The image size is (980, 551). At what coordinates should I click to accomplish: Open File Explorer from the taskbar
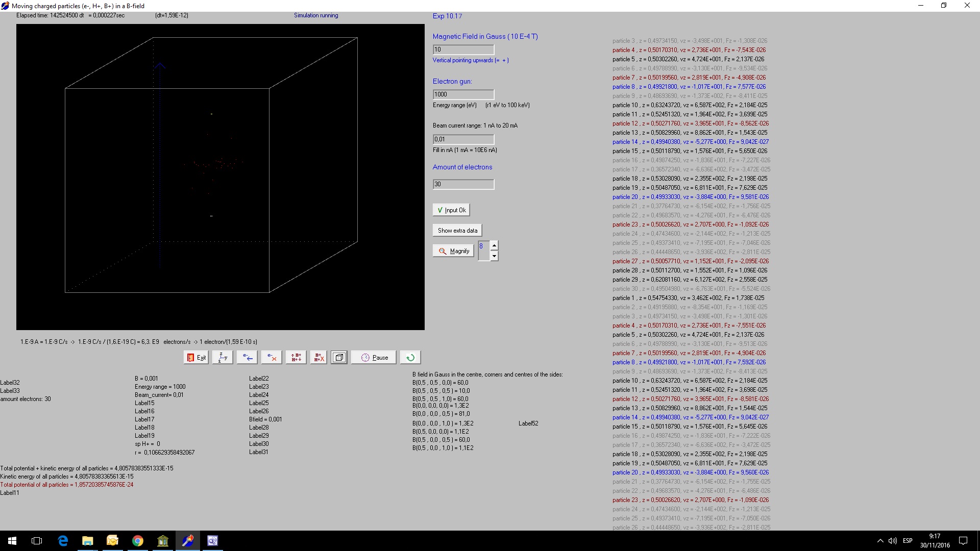(87, 541)
